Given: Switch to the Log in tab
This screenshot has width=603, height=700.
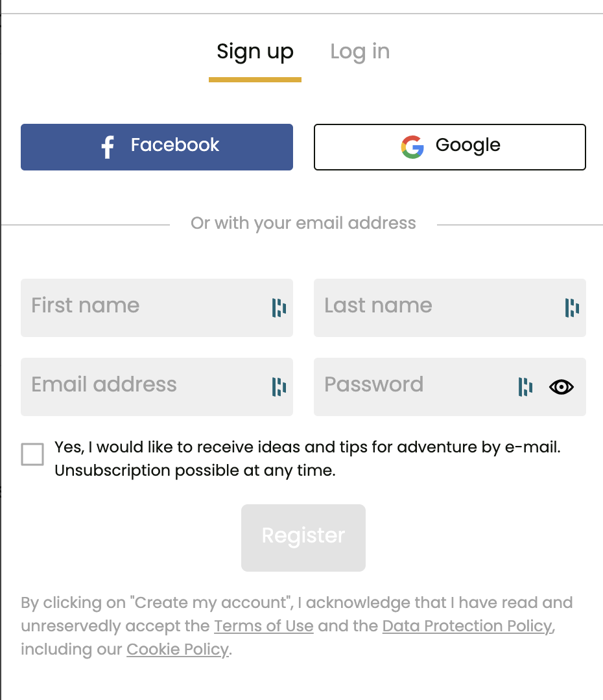Looking at the screenshot, I should (360, 52).
